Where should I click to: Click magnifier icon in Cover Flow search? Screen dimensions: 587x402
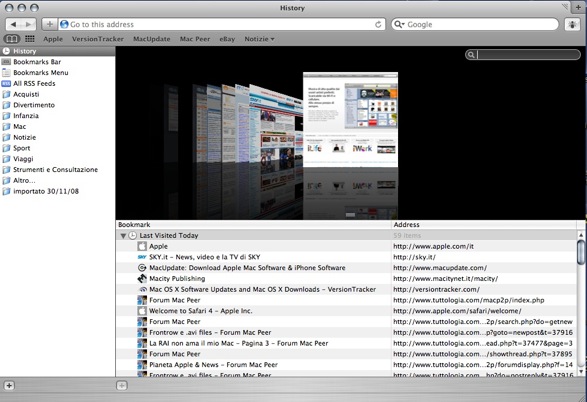(471, 55)
